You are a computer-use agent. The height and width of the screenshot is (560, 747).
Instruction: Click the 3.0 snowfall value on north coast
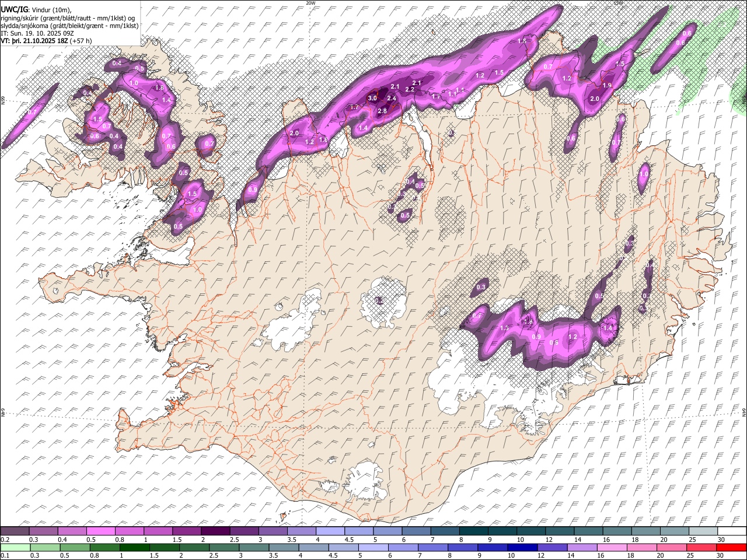(x=372, y=98)
